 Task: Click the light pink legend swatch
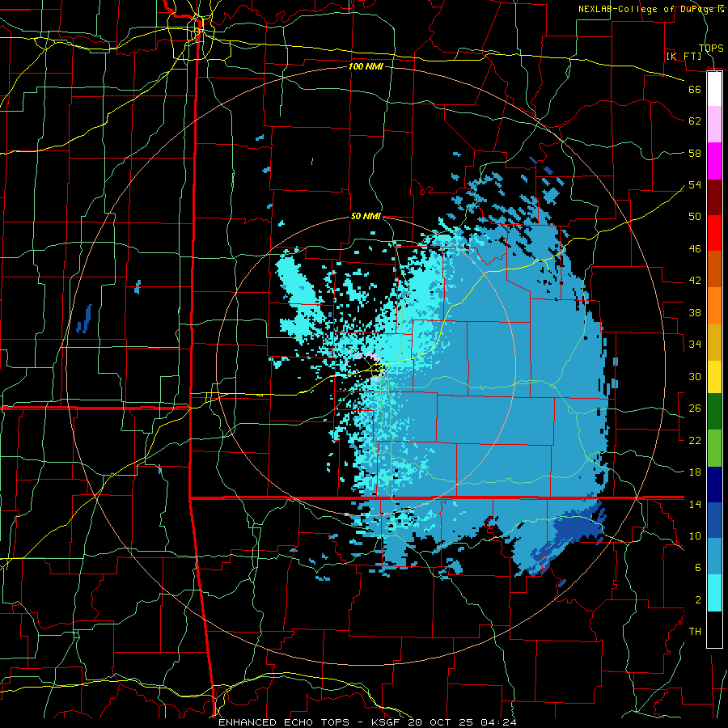click(714, 124)
